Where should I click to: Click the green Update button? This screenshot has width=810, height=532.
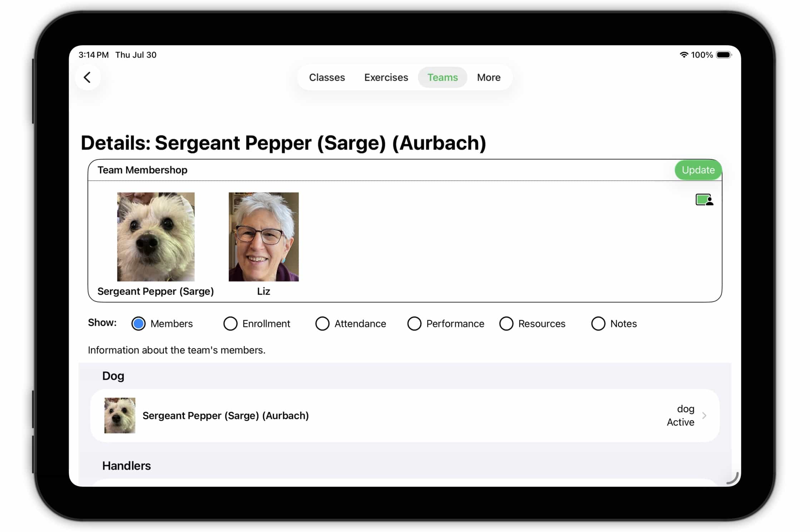point(698,170)
